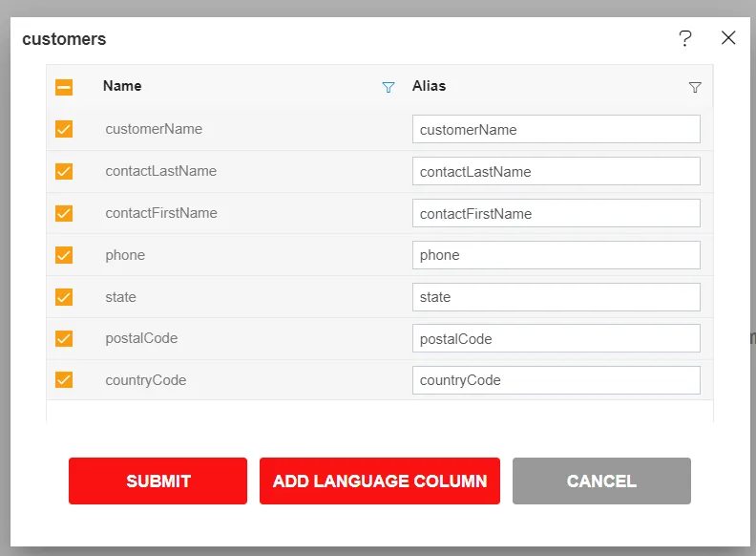756x556 pixels.
Task: Open the Name column filter icon
Action: coord(388,87)
